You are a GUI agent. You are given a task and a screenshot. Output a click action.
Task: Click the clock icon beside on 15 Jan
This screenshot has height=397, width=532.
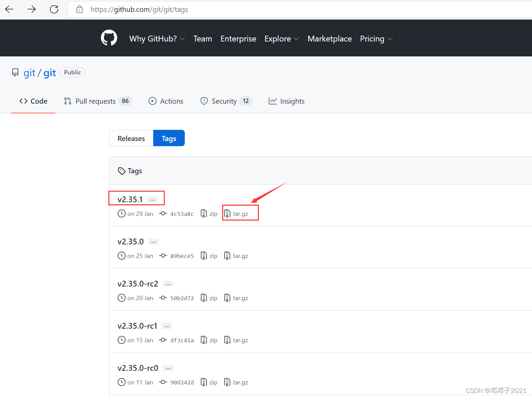tap(122, 340)
